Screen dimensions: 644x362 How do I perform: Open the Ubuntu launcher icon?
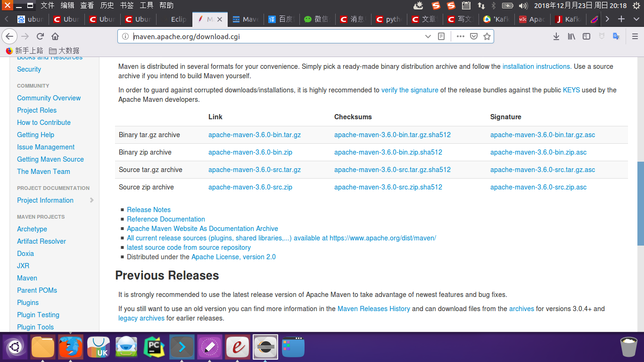coord(15,347)
